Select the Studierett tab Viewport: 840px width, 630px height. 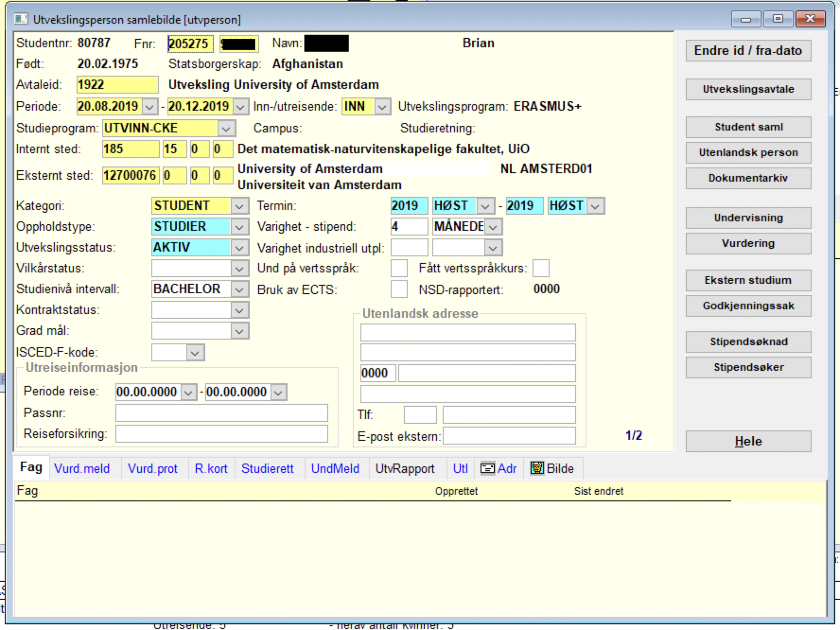point(268,469)
